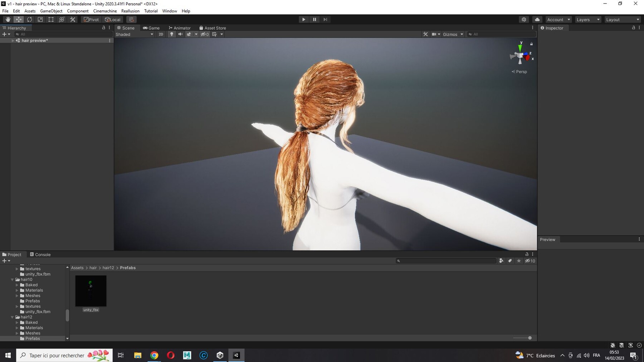This screenshot has height=362, width=644.
Task: Open Chrome from the taskbar
Action: click(154, 355)
